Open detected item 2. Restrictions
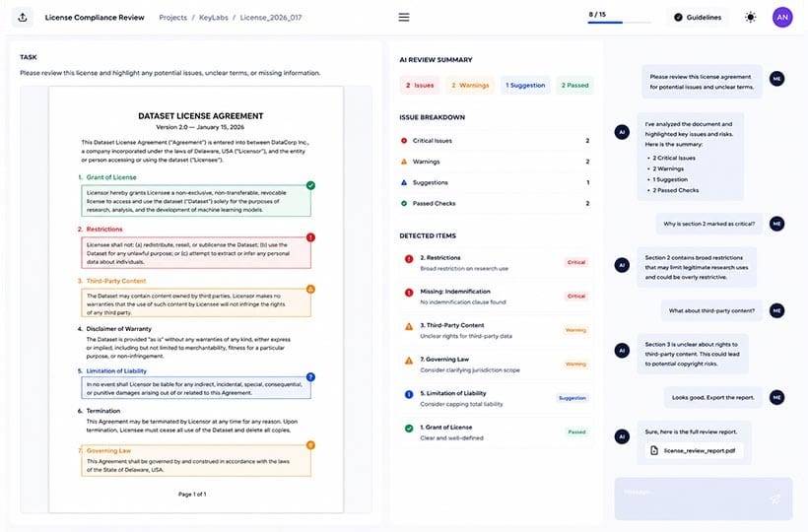The image size is (808, 532). [496, 263]
